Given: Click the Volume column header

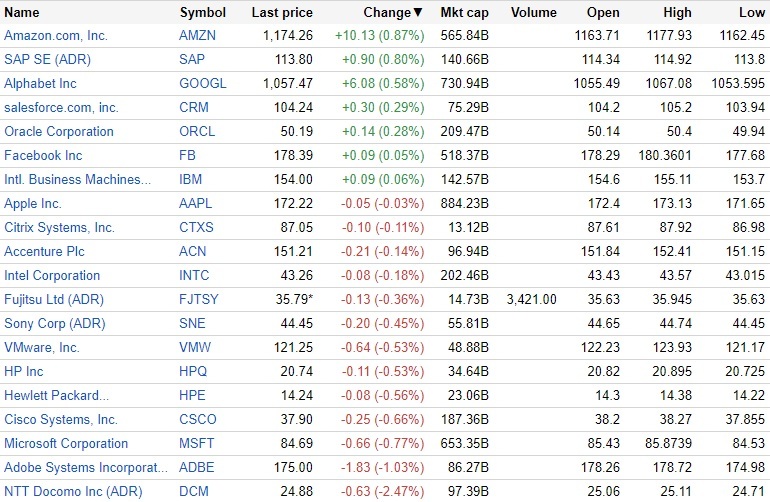Looking at the screenshot, I should [533, 13].
